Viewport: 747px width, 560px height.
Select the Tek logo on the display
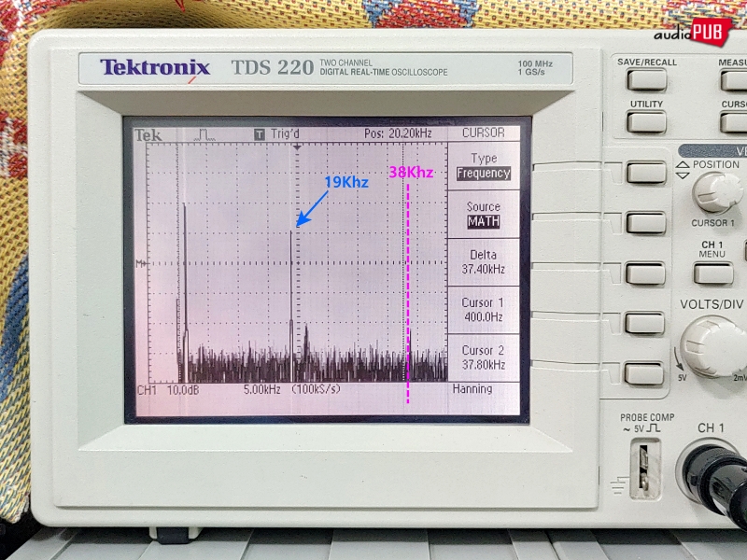[148, 135]
